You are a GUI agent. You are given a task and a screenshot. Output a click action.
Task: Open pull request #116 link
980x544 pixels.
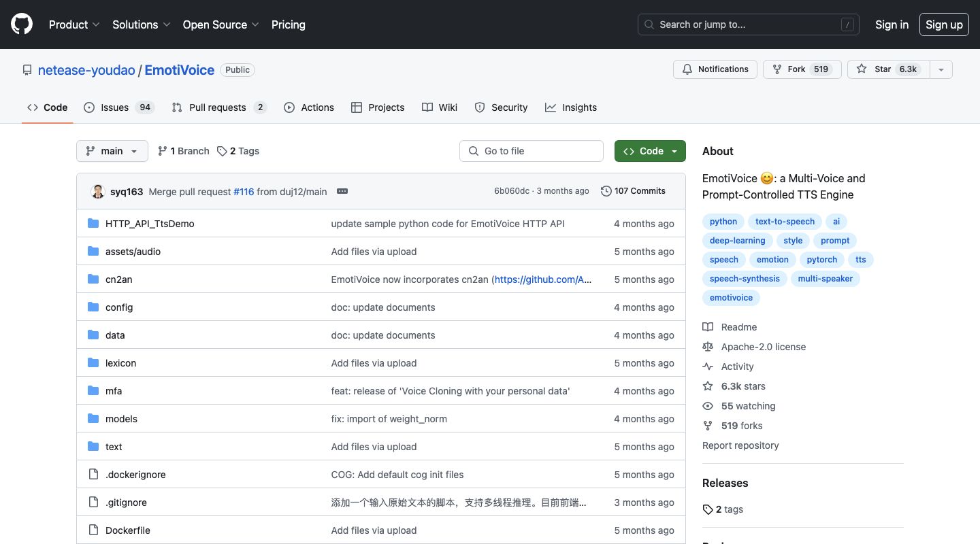[x=244, y=192]
